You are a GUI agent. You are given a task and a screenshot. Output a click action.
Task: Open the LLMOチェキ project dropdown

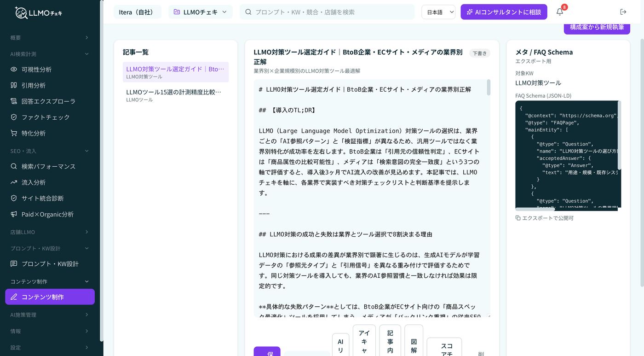[200, 12]
